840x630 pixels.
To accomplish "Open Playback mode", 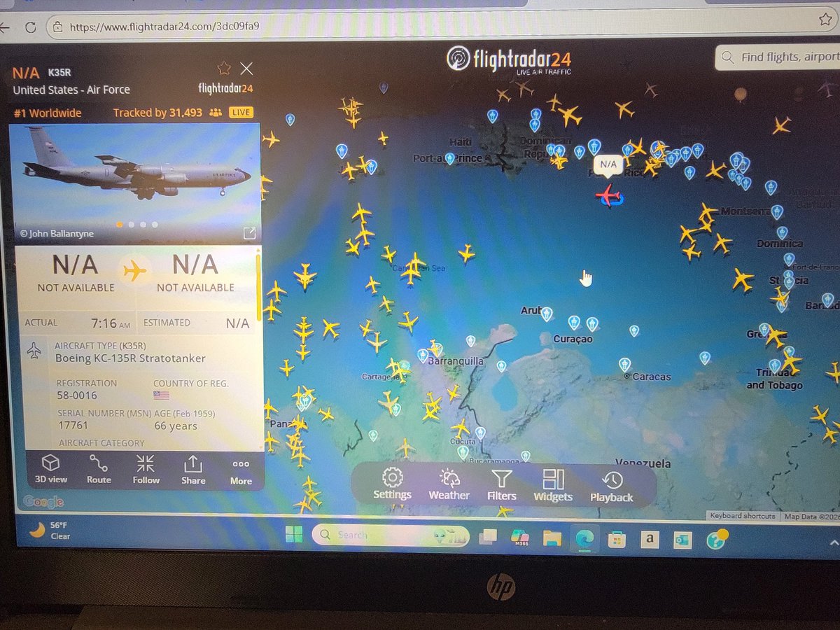I will point(611,487).
